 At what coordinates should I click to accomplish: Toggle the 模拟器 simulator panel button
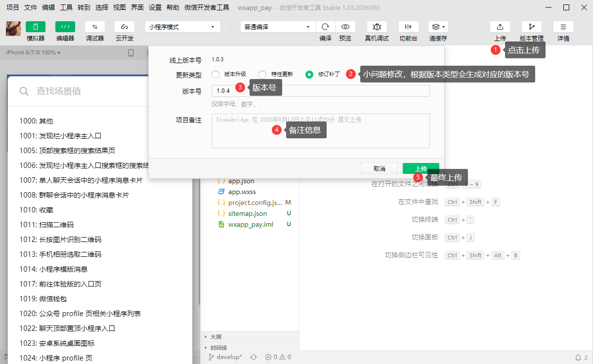(36, 27)
